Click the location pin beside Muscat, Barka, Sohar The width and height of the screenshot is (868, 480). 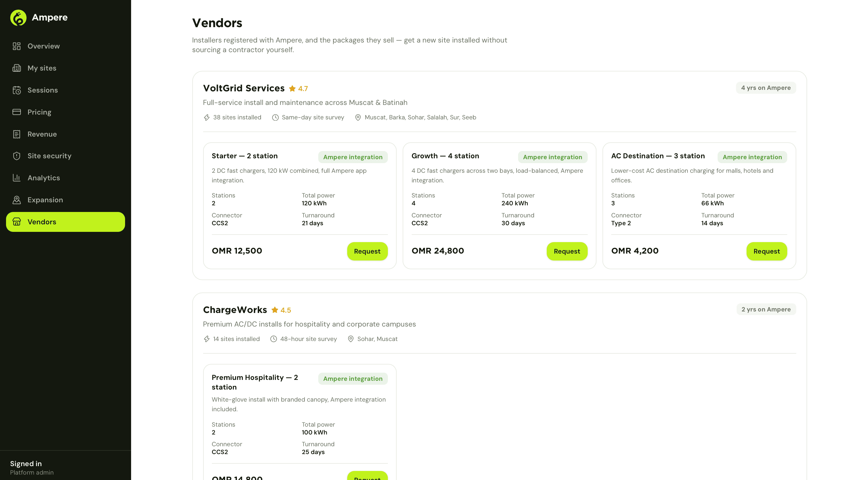click(x=358, y=117)
